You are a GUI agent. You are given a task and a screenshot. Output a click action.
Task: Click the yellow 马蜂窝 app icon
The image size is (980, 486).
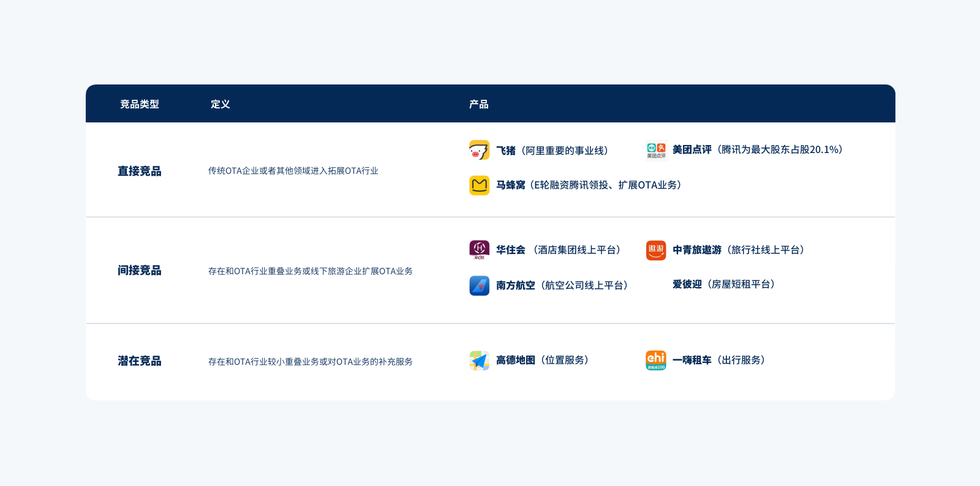click(x=479, y=185)
